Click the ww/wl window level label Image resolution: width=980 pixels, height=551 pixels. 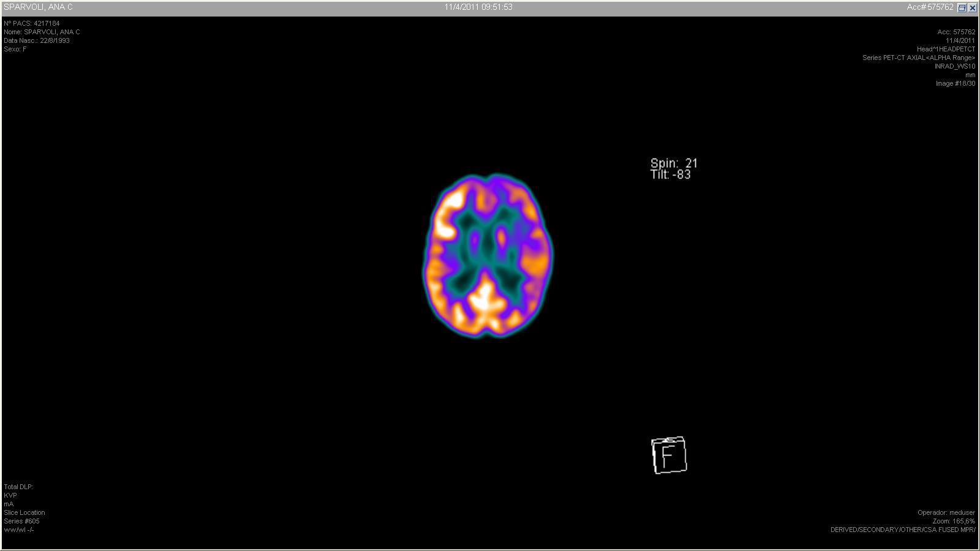coord(18,530)
